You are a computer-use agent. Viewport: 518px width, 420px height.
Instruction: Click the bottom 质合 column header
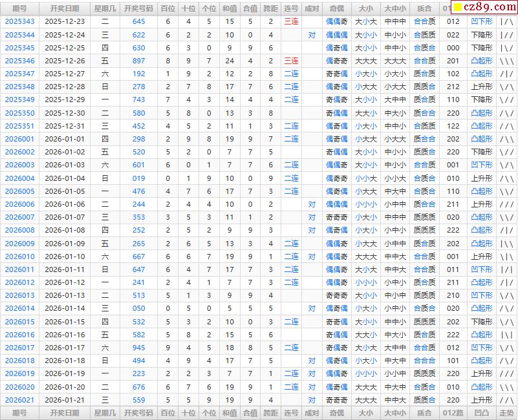tap(424, 413)
